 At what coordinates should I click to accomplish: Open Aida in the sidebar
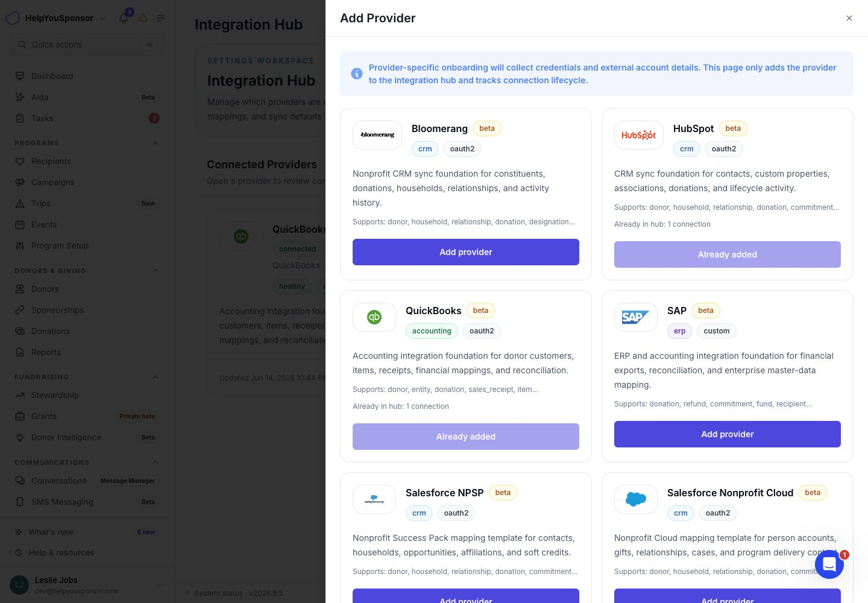click(x=87, y=97)
